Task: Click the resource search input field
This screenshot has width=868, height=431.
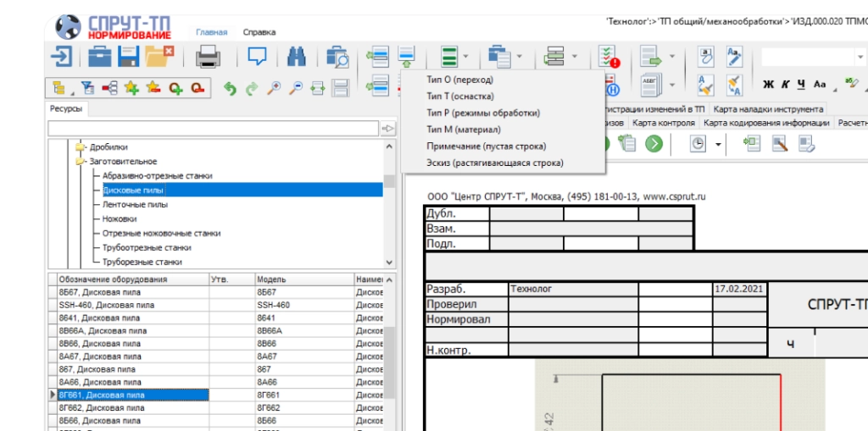Action: (x=212, y=128)
